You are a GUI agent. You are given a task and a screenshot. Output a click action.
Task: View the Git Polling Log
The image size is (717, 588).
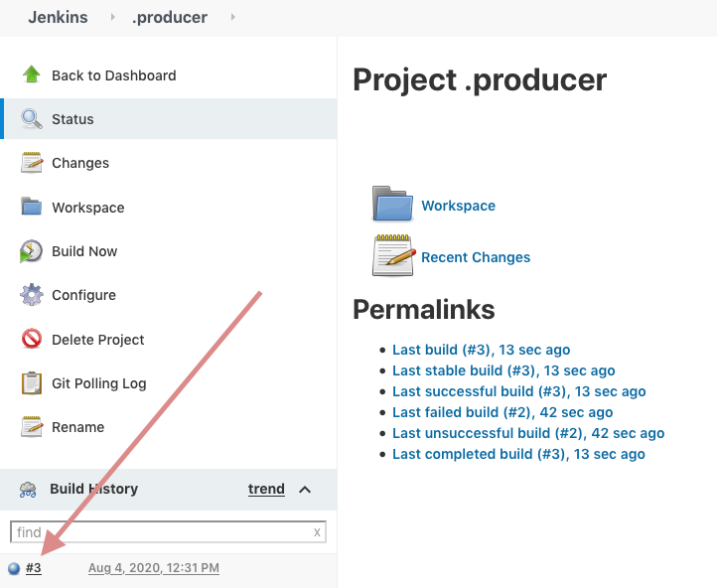(x=98, y=383)
